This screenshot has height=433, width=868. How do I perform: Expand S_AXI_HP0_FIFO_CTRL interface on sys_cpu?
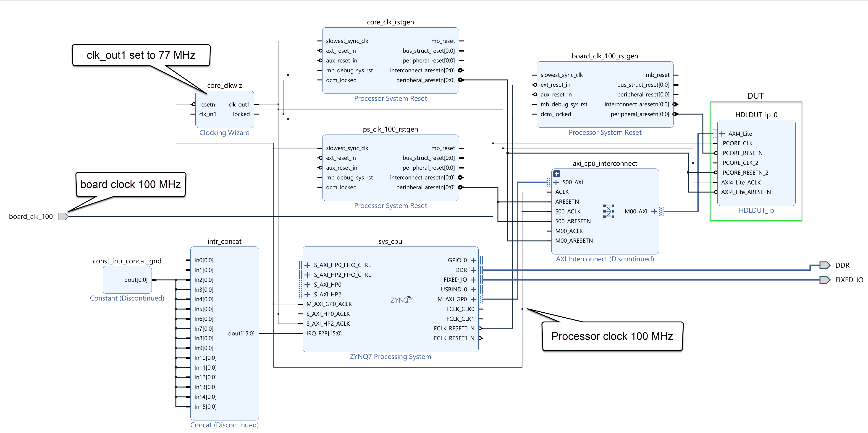(x=307, y=265)
